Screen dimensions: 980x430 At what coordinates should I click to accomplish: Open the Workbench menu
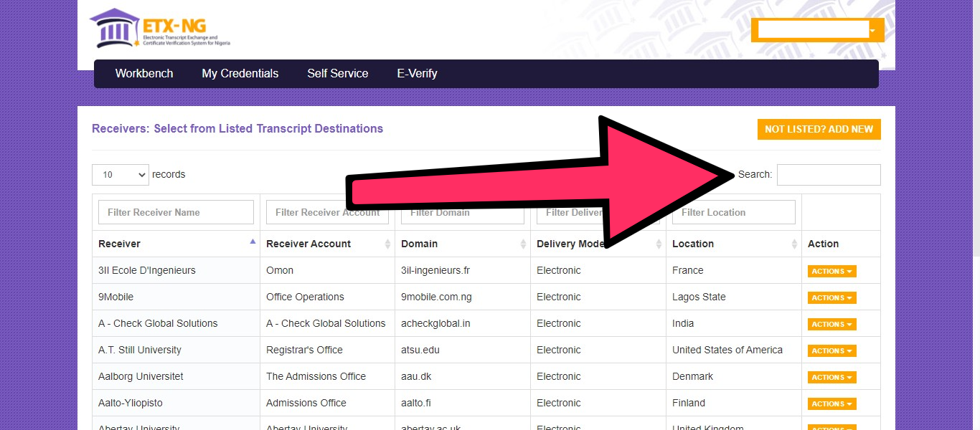(143, 73)
